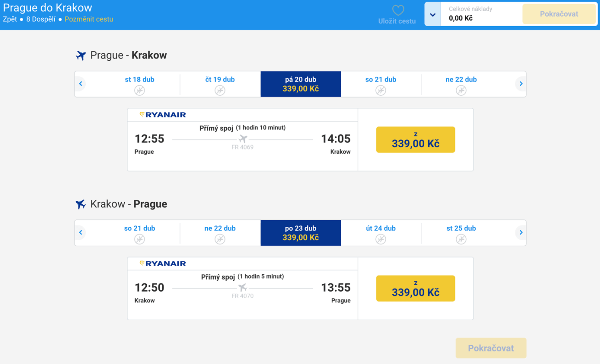The image size is (600, 364).
Task: Click the Ryanair logo on return flight
Action: tap(163, 264)
